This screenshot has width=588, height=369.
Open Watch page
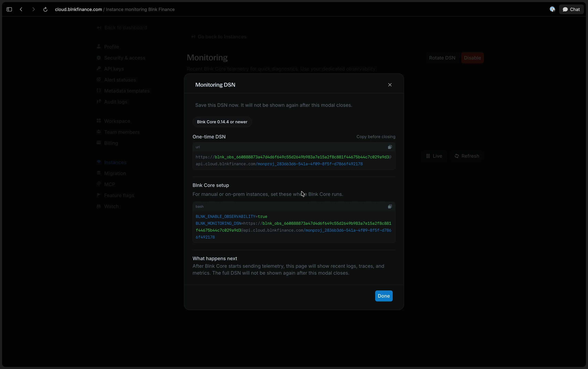pos(111,206)
